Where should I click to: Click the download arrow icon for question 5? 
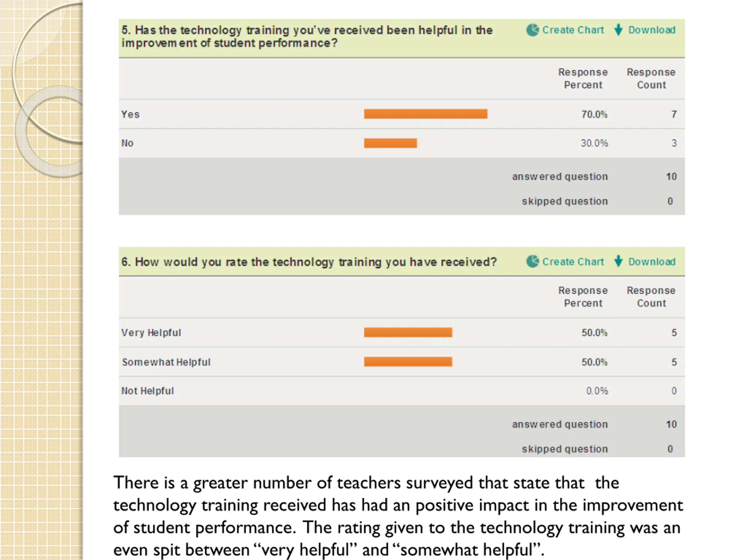618,30
